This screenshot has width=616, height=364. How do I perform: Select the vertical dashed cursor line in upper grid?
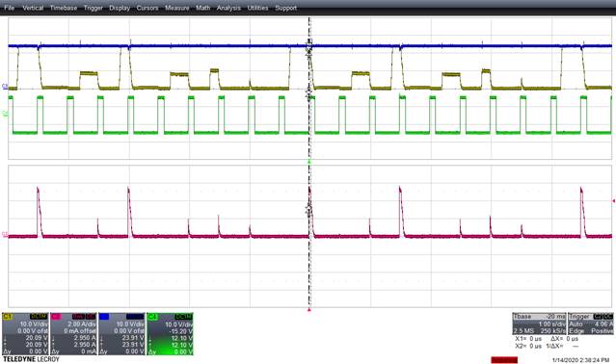[x=309, y=89]
